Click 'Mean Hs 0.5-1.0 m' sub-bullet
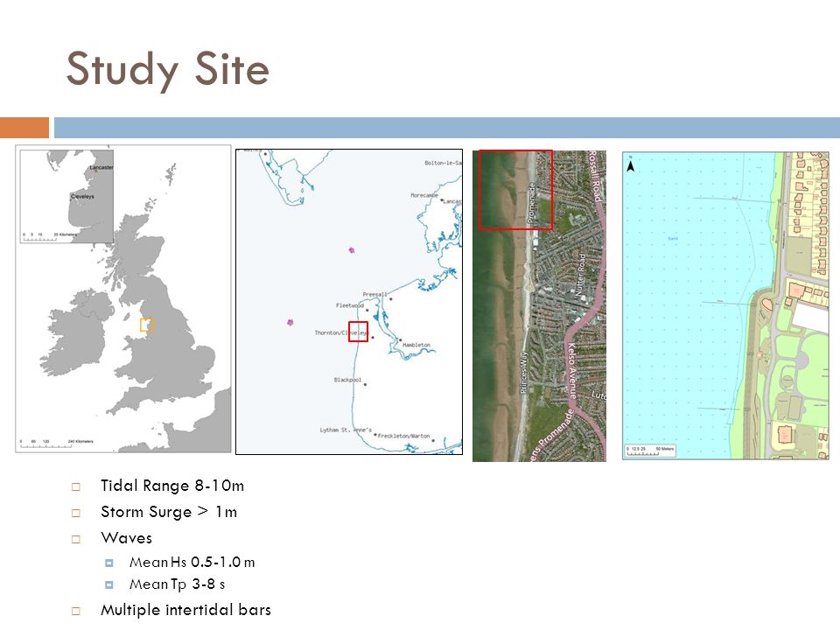The width and height of the screenshot is (840, 630). [x=192, y=563]
